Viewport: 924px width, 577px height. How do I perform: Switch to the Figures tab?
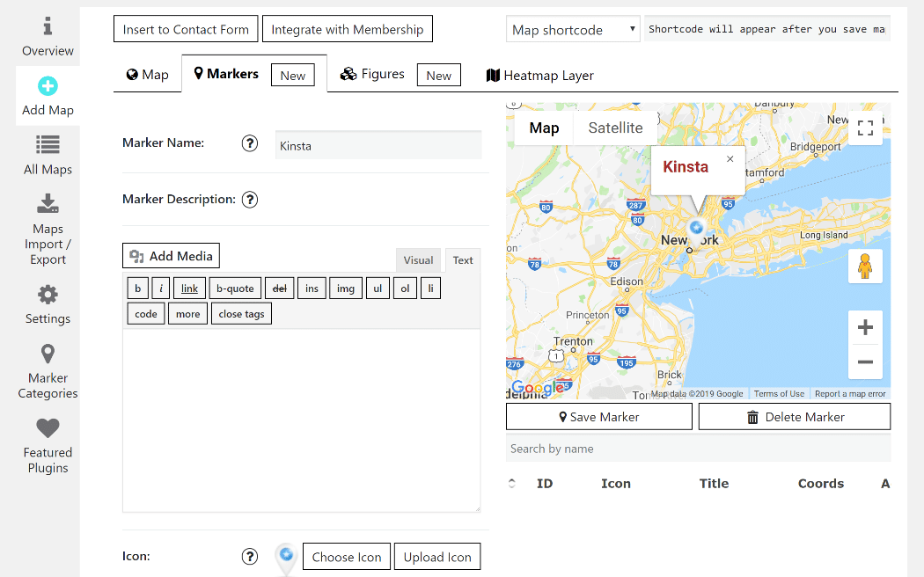382,74
